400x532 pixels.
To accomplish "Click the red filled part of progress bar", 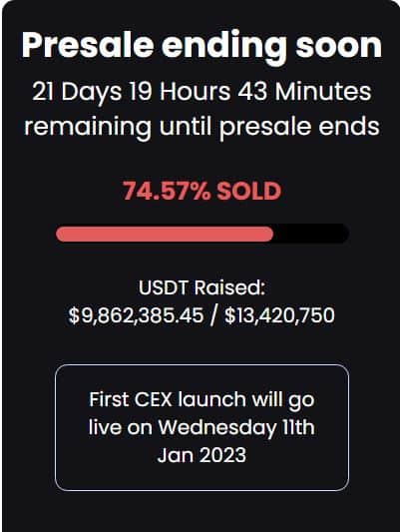I will pos(165,234).
